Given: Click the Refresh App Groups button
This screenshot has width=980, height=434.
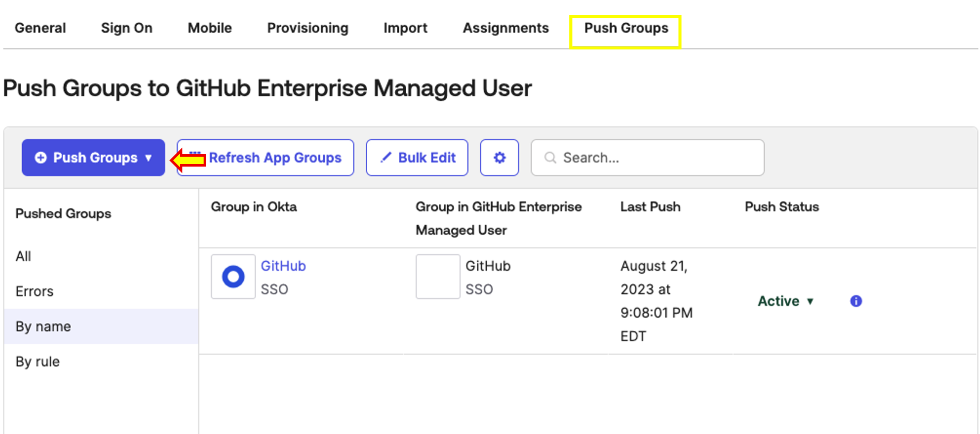Looking at the screenshot, I should coord(265,158).
